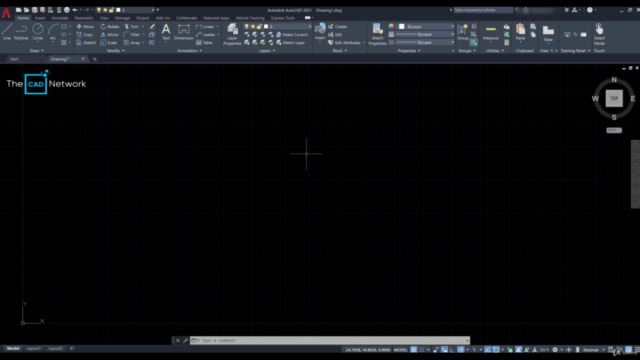Toggle the MODEL space button

pyautogui.click(x=400, y=350)
